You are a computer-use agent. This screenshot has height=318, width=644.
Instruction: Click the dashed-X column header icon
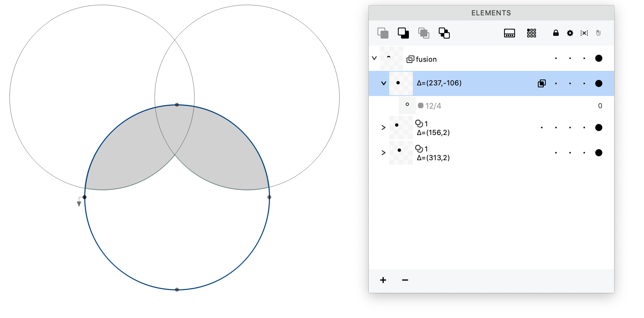pos(584,33)
